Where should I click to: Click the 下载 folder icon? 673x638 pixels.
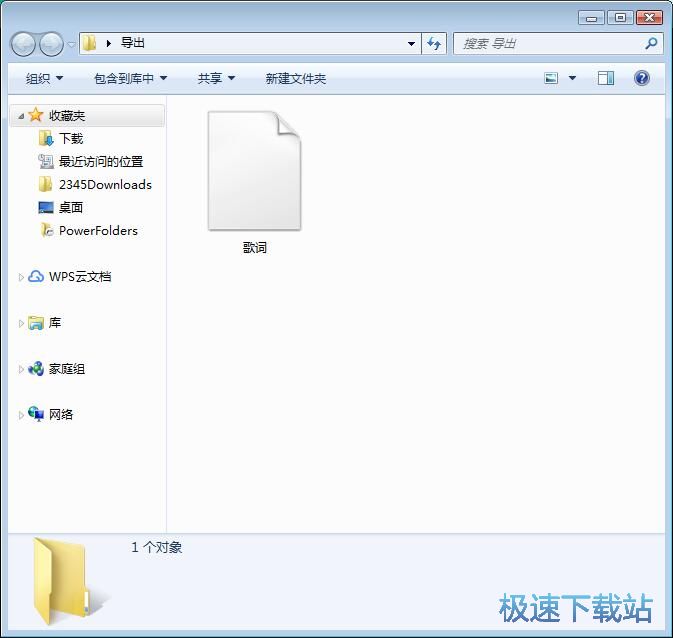click(46, 139)
